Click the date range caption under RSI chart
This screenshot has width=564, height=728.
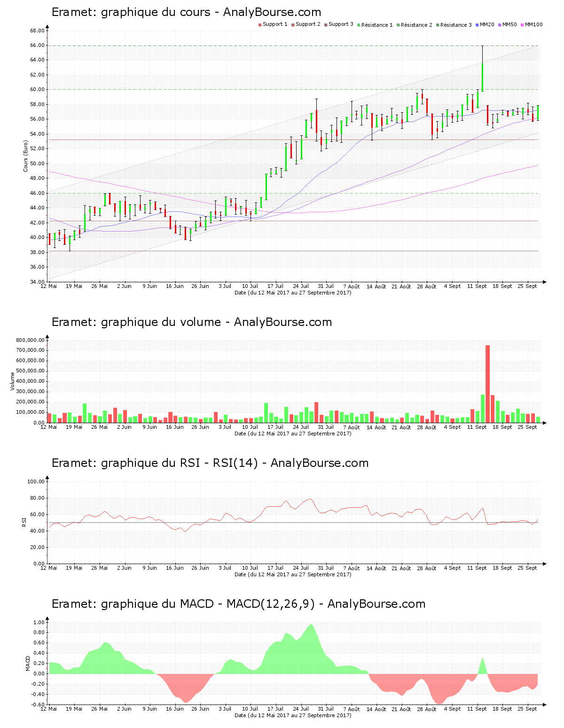[x=293, y=574]
